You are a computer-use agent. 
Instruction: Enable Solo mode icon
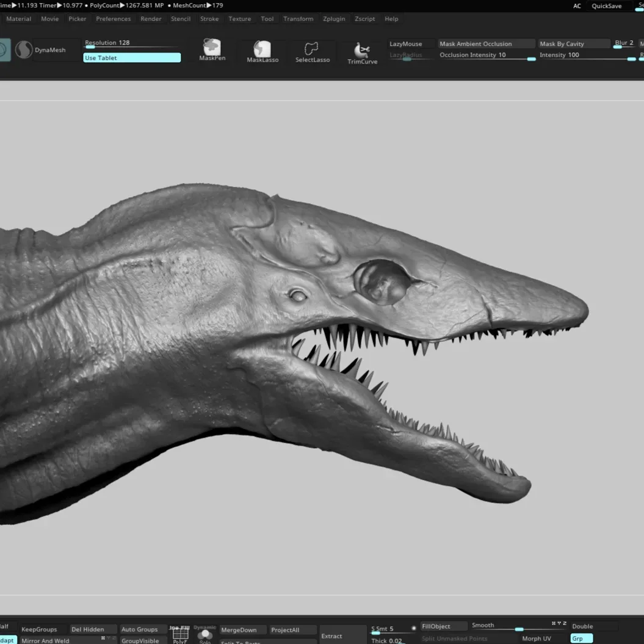pos(205,635)
